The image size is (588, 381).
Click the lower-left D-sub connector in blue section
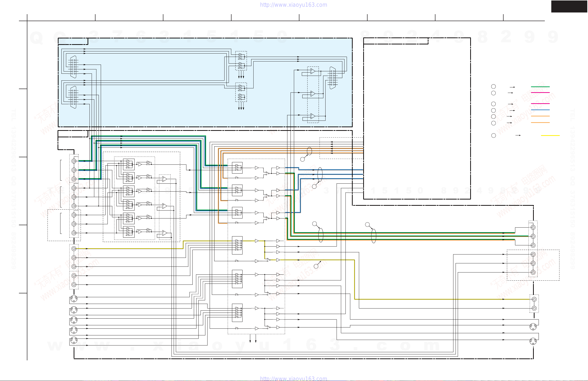[73, 97]
